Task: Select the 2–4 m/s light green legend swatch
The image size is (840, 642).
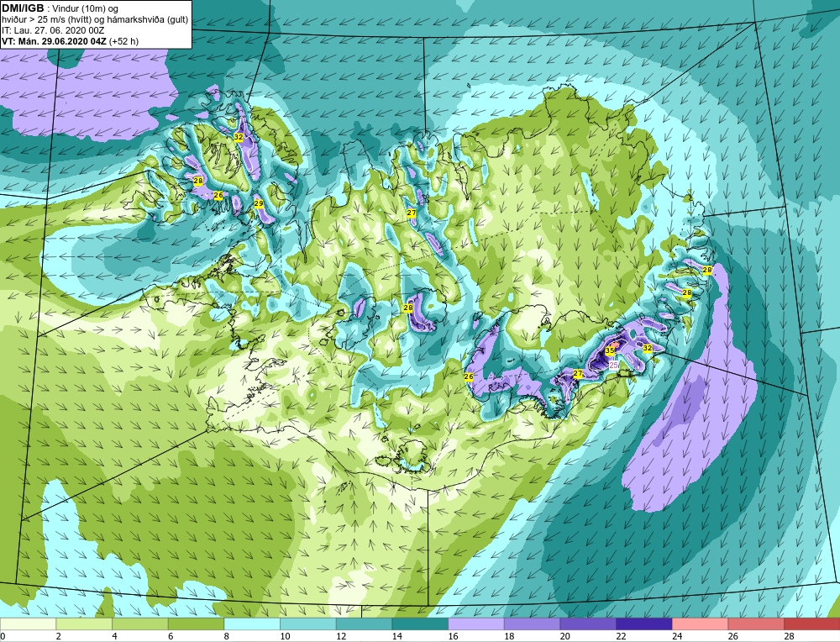Action: click(84, 624)
